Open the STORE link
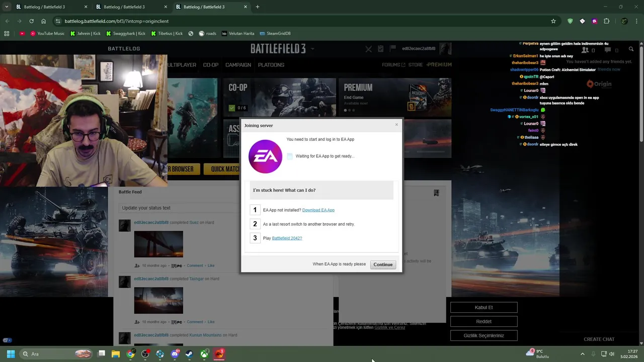The height and width of the screenshot is (362, 644). (x=416, y=65)
